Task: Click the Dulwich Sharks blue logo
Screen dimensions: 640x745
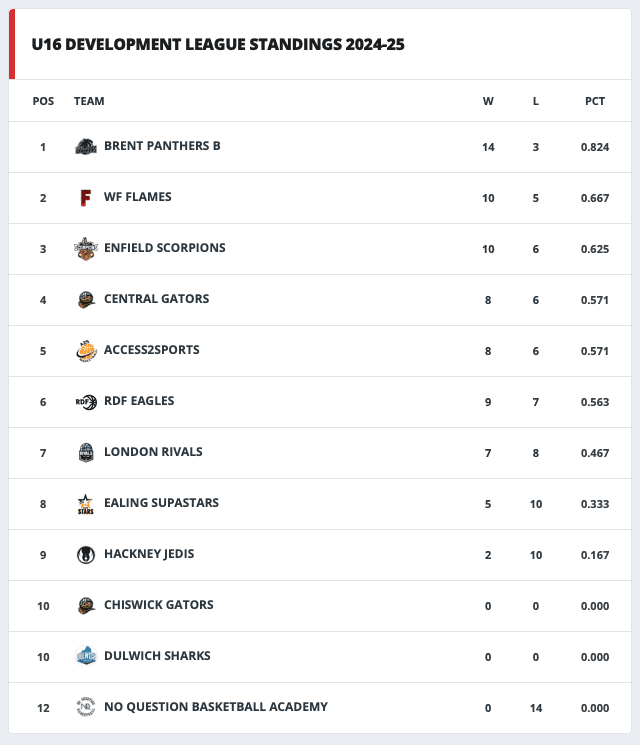Action: 86,657
